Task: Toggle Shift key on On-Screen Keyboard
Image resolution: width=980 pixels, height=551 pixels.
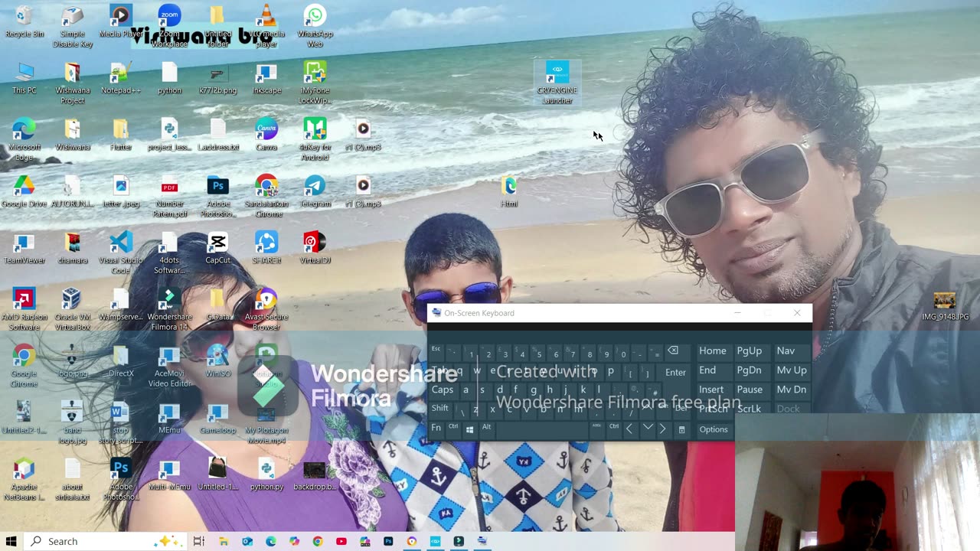Action: pyautogui.click(x=439, y=409)
